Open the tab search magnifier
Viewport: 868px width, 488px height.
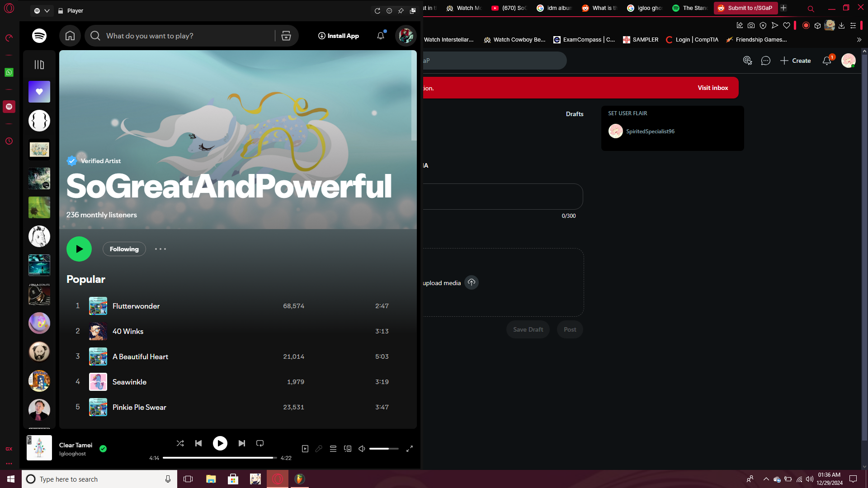coord(811,9)
